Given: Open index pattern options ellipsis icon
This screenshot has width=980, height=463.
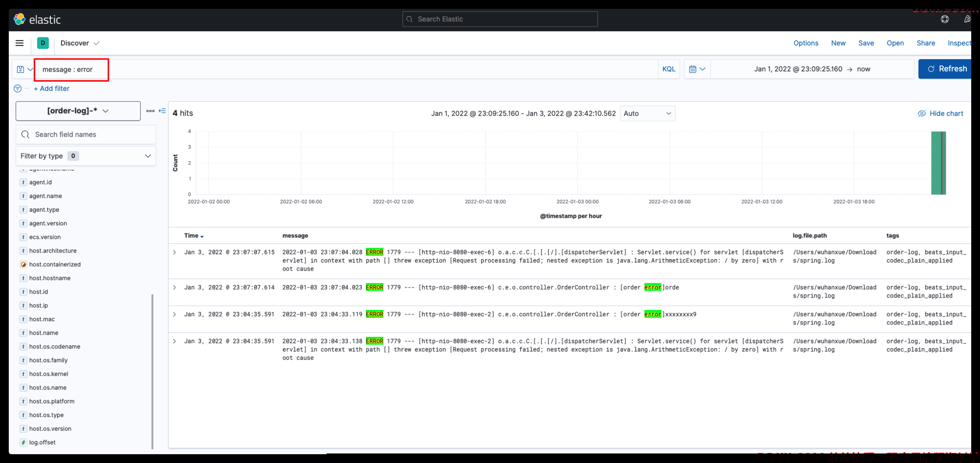Looking at the screenshot, I should click(x=150, y=111).
